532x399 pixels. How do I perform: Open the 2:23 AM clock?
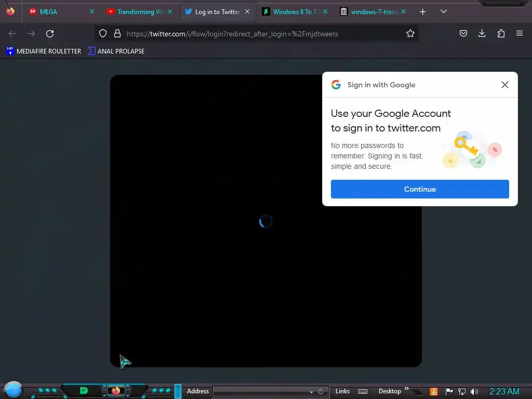click(x=504, y=392)
